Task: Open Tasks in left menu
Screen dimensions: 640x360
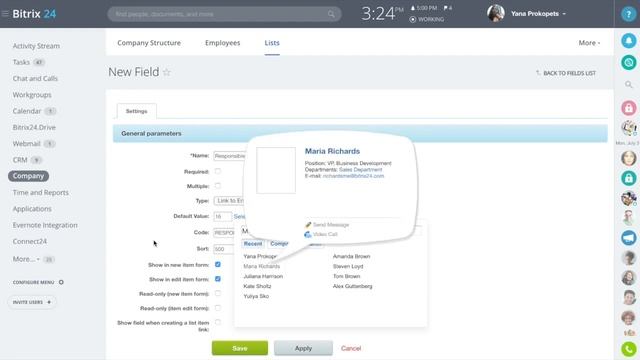Action: [x=21, y=62]
